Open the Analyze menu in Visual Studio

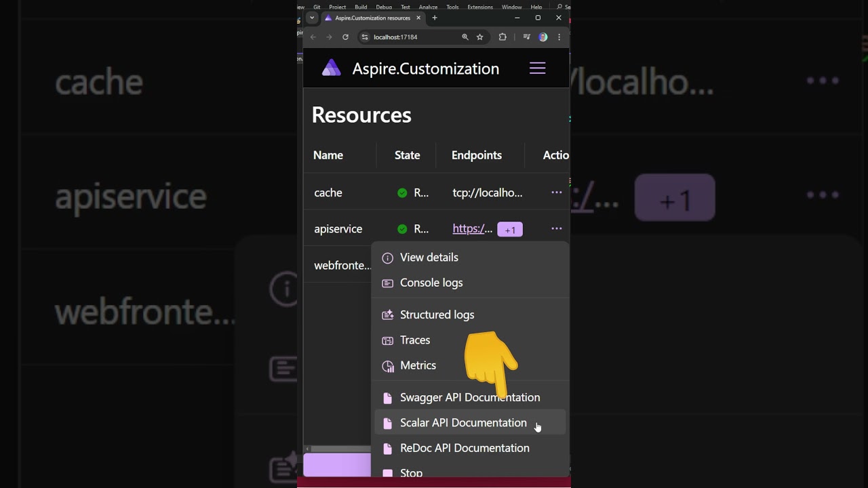click(428, 7)
